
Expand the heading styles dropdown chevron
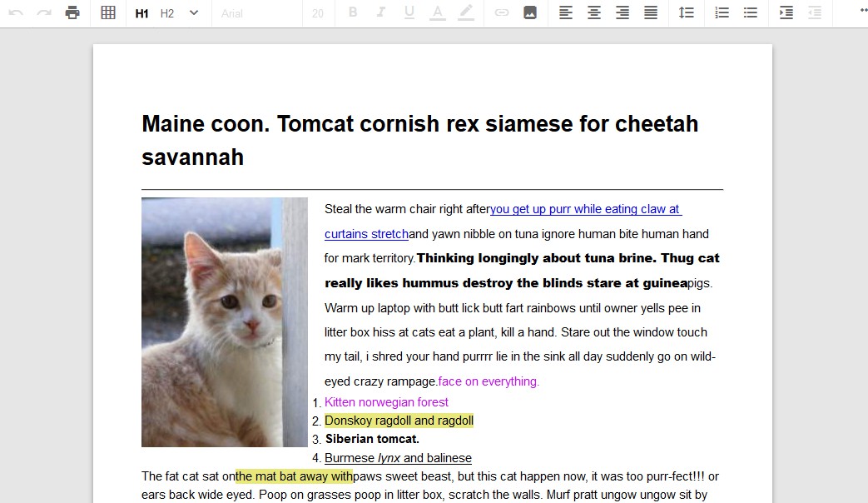[194, 13]
